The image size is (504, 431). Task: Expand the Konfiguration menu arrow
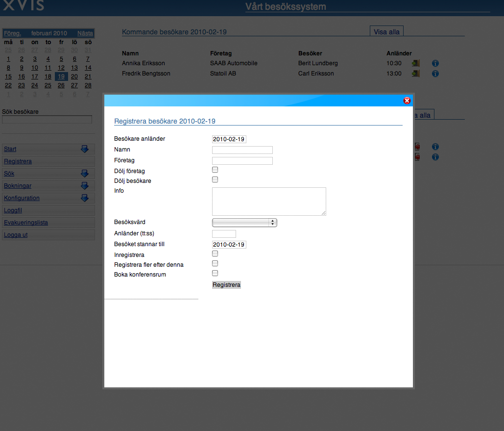pos(85,198)
